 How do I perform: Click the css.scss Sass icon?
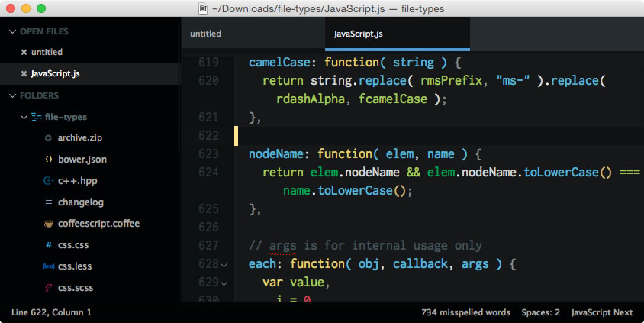[x=49, y=288]
